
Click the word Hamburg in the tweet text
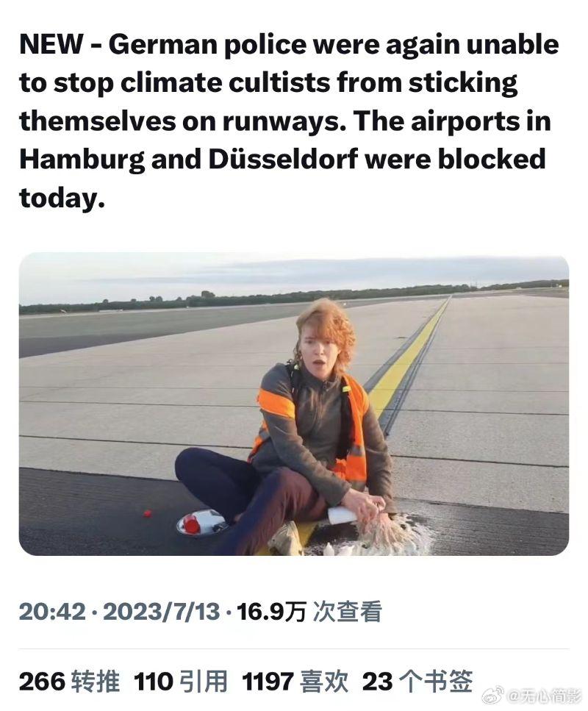tap(82, 160)
